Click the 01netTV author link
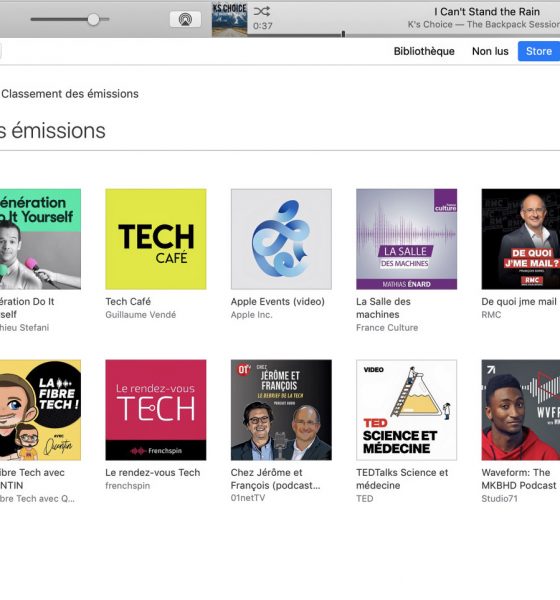Viewport: 560px width, 600px height. 248,498
